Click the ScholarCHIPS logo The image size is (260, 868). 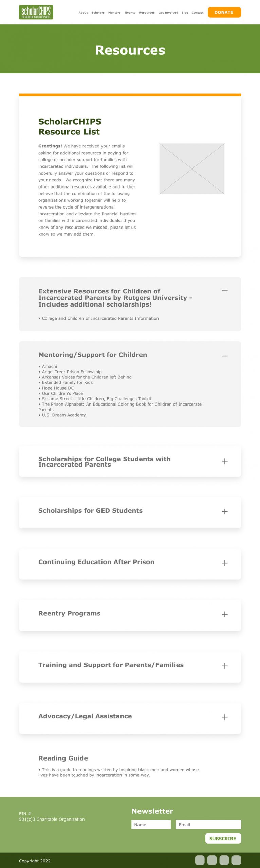point(36,12)
